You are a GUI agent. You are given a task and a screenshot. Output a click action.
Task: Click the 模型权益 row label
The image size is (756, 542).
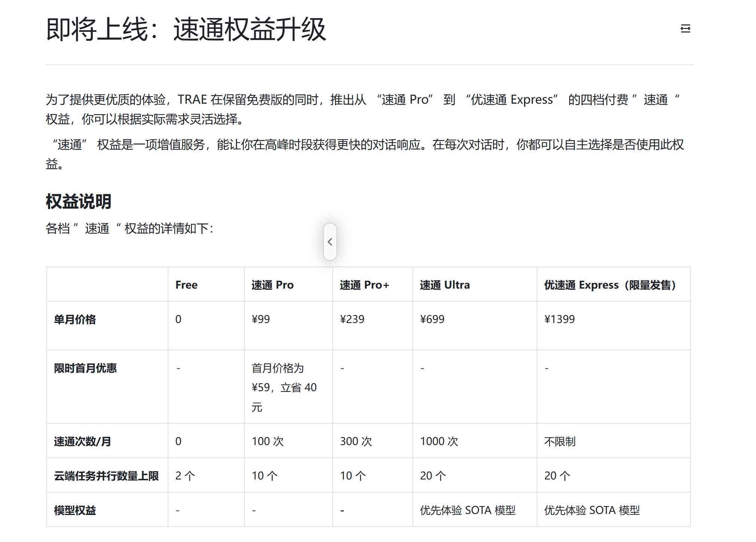coord(75,510)
